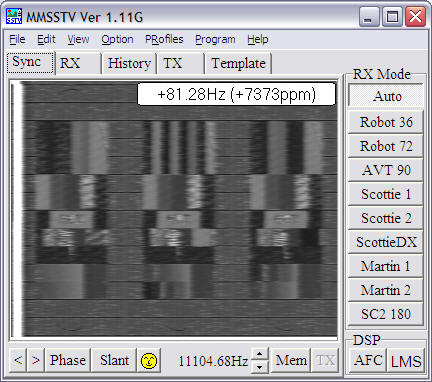Click the sync signal image display
432x382 pixels.
coord(173,209)
